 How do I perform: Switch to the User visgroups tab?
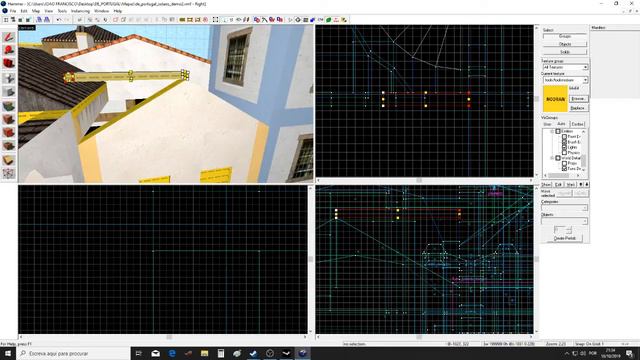point(547,124)
